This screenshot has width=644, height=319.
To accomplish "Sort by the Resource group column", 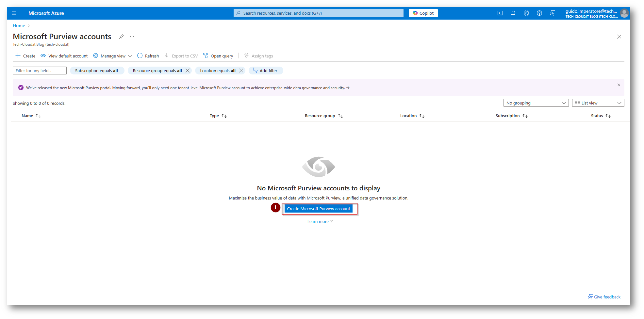I will [324, 116].
